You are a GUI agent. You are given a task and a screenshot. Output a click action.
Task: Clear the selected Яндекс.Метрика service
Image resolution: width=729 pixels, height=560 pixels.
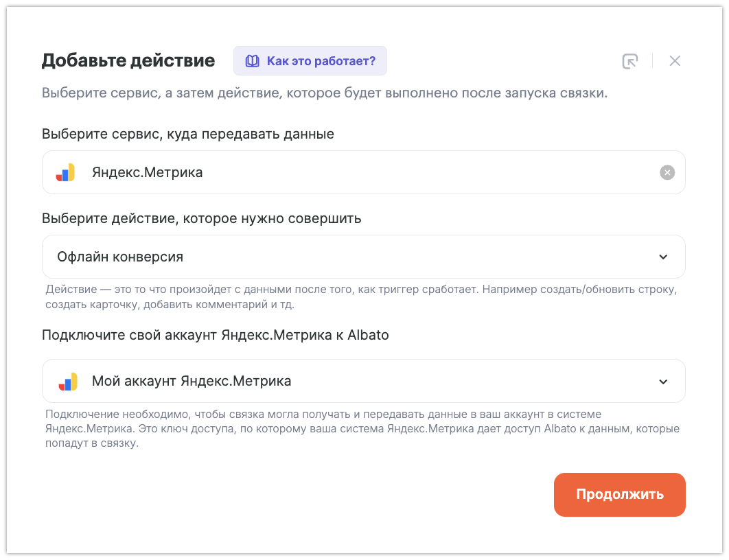pos(667,172)
